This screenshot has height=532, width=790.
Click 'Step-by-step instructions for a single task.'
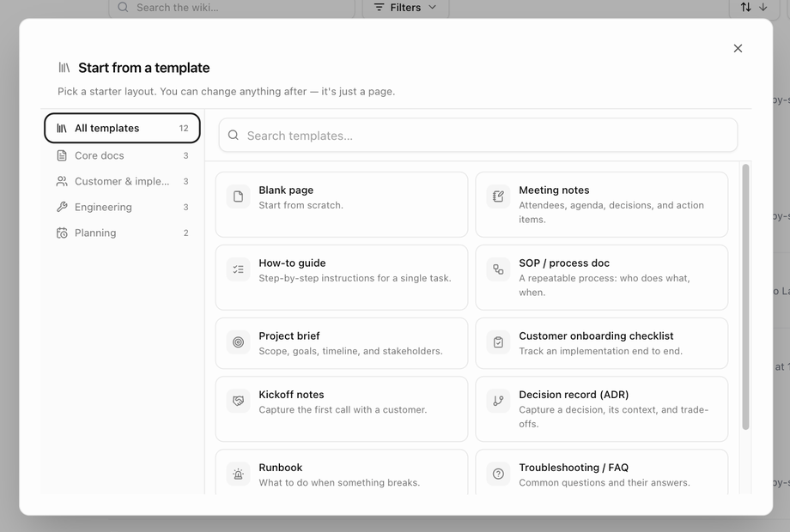point(355,278)
